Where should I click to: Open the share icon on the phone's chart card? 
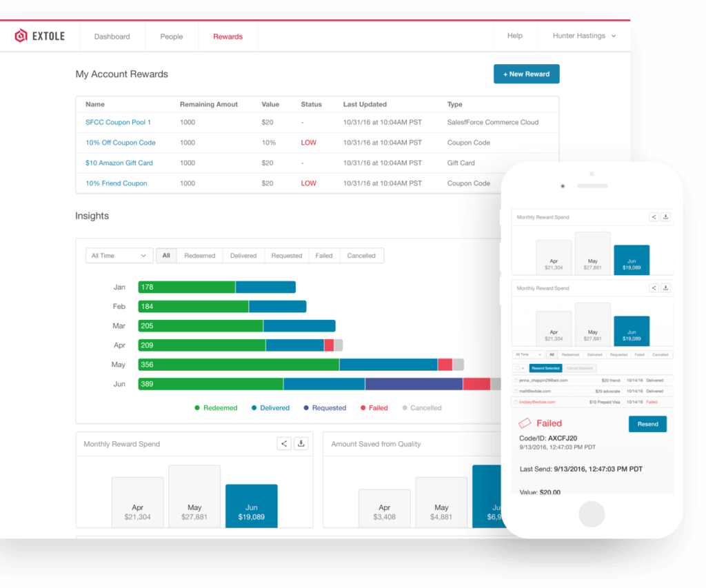coord(654,216)
